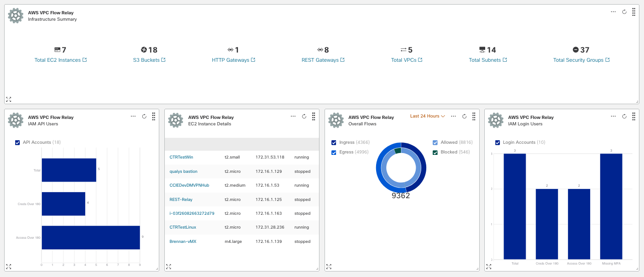Toggle the Blocked flows checkbox
This screenshot has width=644, height=277.
[x=435, y=152]
